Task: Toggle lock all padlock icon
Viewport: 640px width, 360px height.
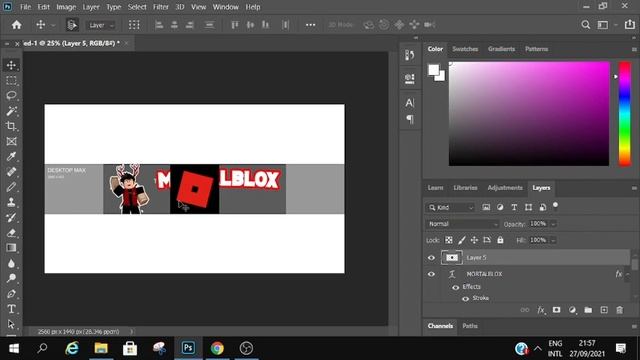Action: (x=500, y=240)
